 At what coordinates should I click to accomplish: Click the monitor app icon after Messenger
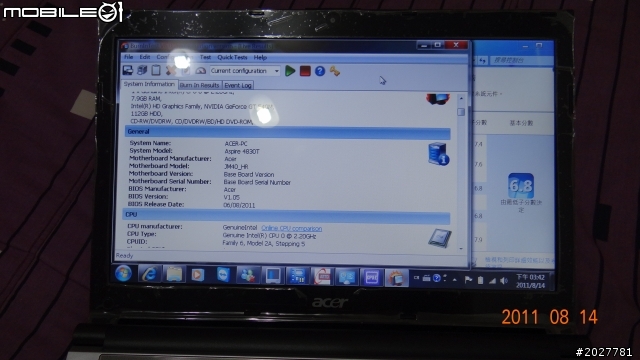(272, 276)
